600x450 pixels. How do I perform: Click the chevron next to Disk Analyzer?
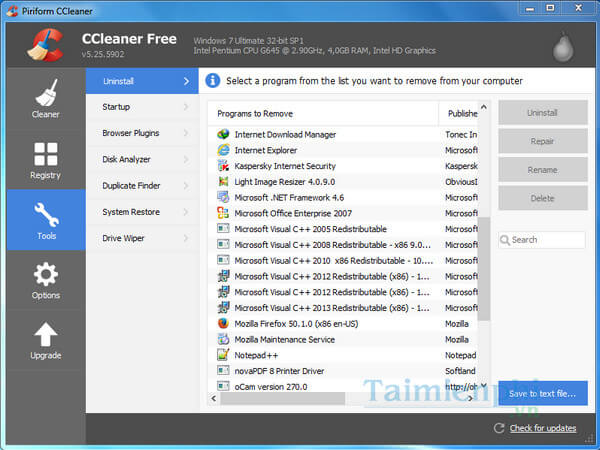coord(186,159)
